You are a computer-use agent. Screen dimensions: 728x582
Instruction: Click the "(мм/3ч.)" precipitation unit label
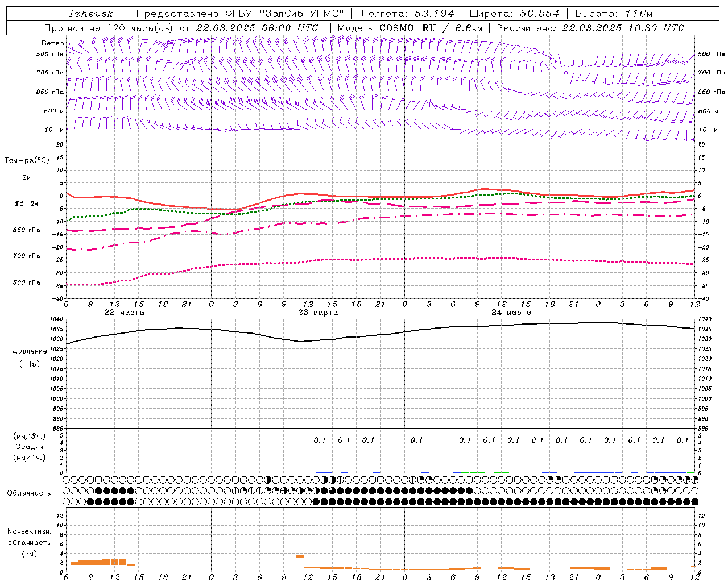click(29, 436)
